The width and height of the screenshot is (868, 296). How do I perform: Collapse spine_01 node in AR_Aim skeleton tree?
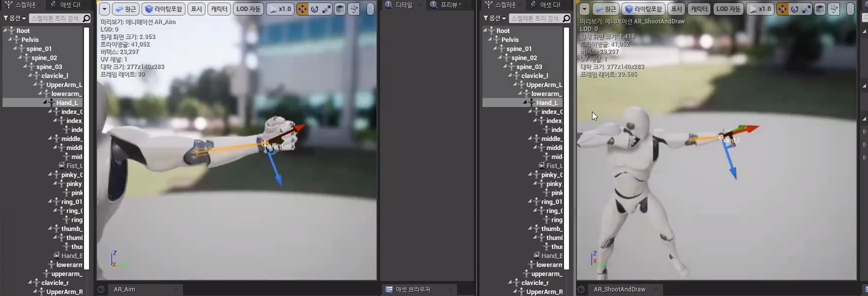tap(15, 48)
